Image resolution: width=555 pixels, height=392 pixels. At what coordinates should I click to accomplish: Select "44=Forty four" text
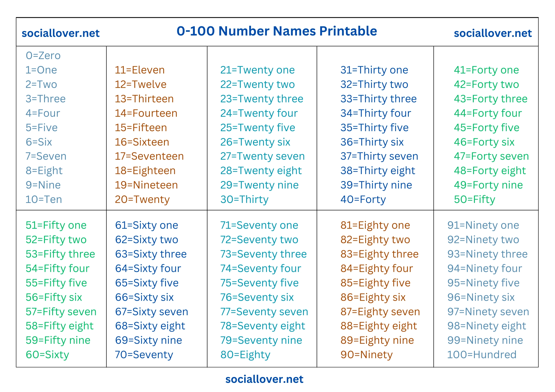pyautogui.click(x=488, y=113)
